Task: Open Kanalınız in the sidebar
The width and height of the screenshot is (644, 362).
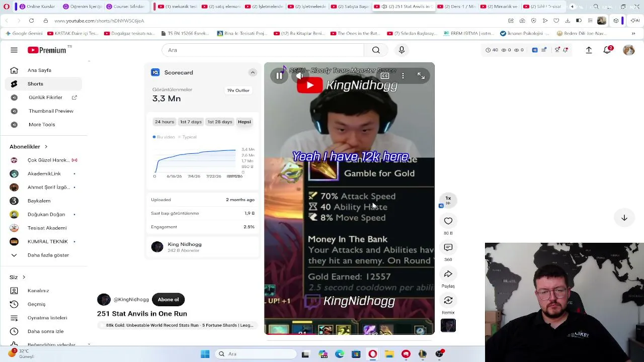Action: pos(44,291)
